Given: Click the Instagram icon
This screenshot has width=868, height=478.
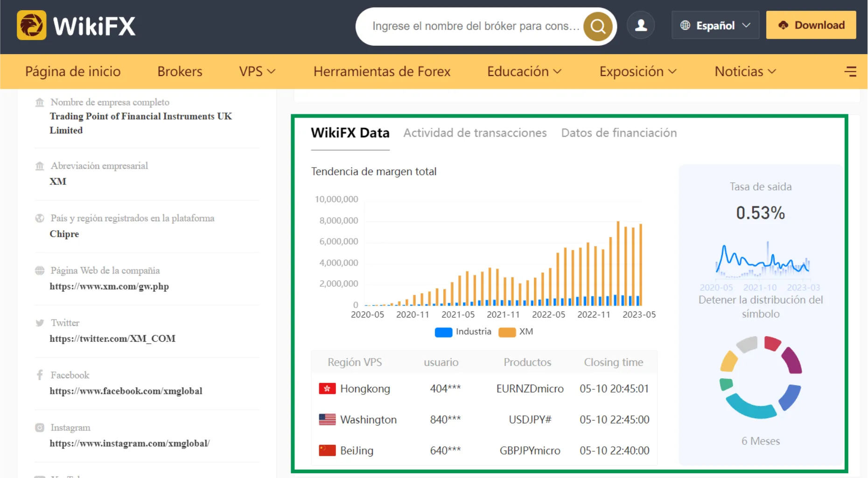Looking at the screenshot, I should coord(40,428).
